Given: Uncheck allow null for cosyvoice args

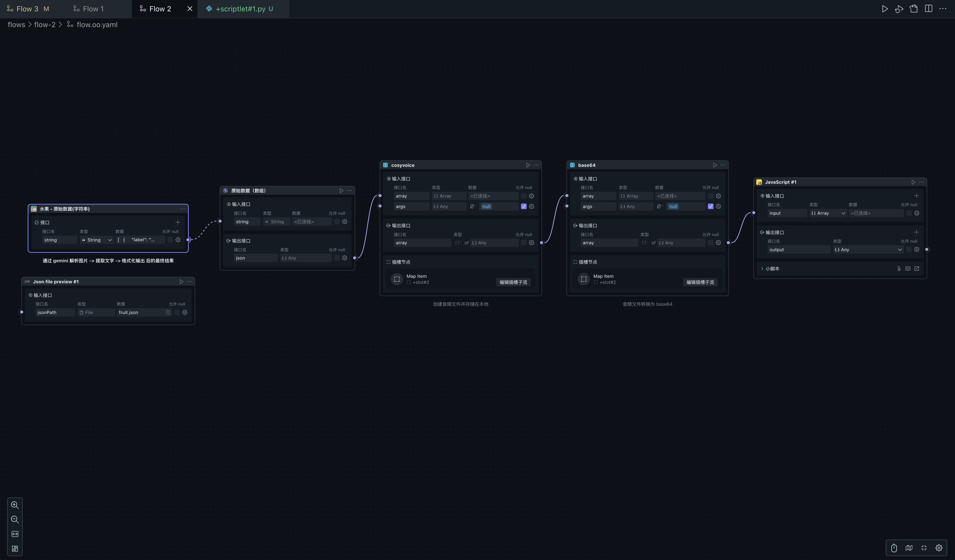Looking at the screenshot, I should click(x=523, y=206).
